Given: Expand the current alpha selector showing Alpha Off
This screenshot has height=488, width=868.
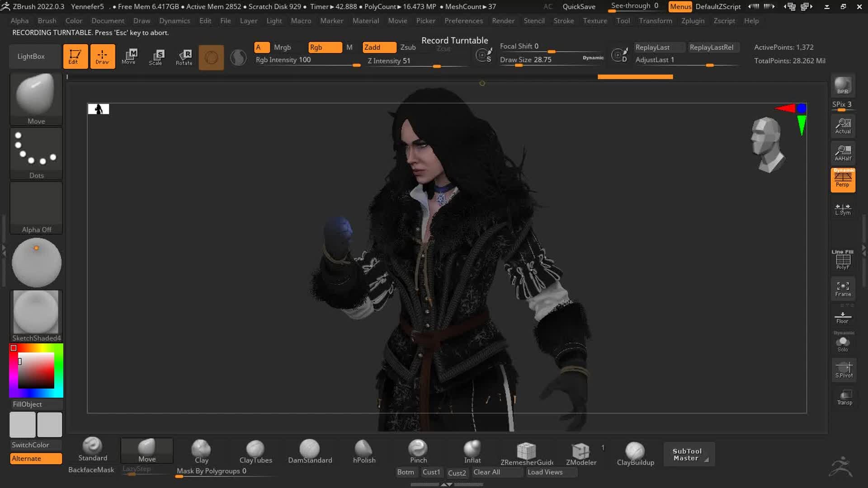Looking at the screenshot, I should tap(36, 208).
